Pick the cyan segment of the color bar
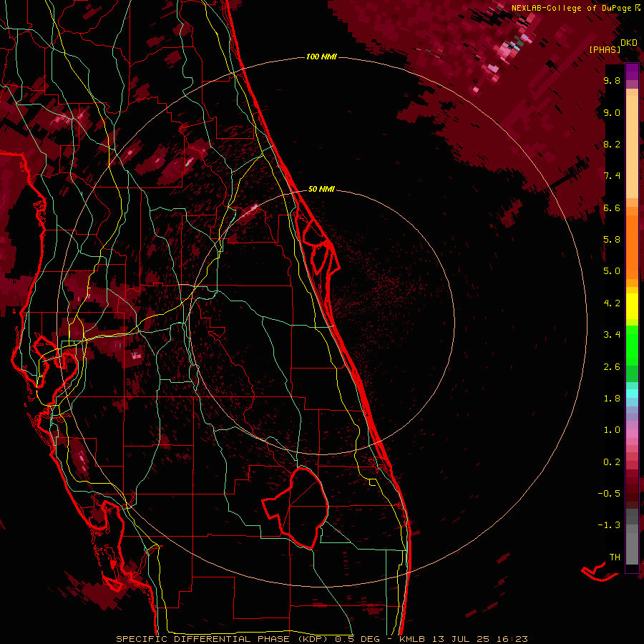Viewport: 644px width, 644px height. tap(632, 394)
